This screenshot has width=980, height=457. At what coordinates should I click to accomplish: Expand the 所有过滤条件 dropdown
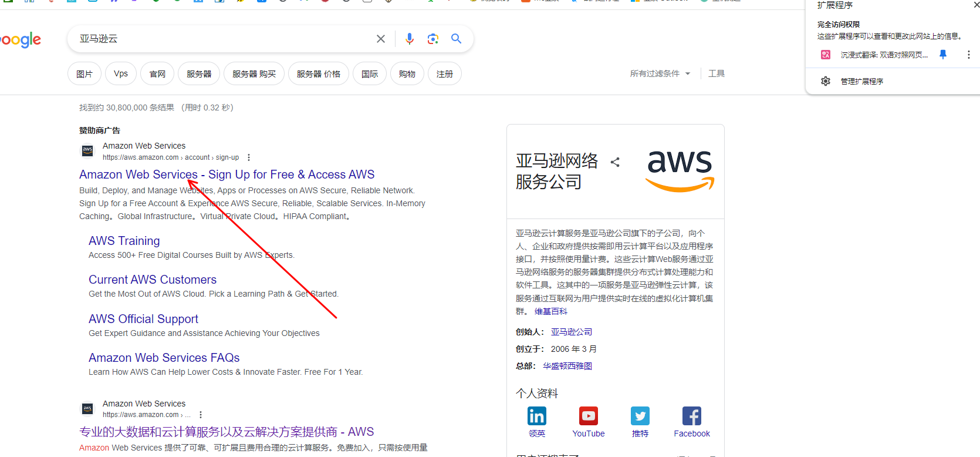click(x=660, y=73)
